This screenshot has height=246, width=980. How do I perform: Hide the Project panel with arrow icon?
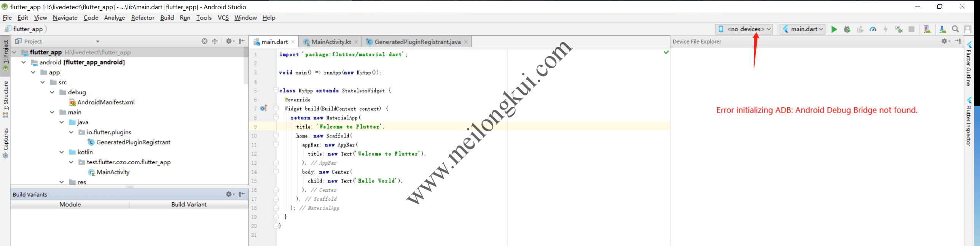click(242, 41)
